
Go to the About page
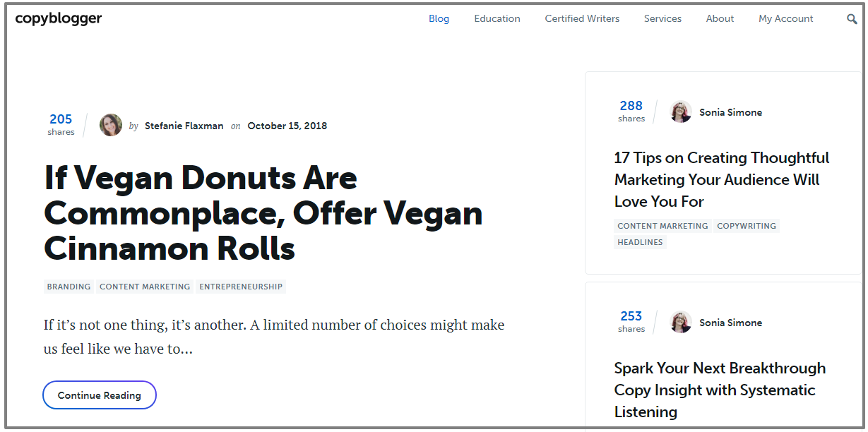[x=720, y=18]
